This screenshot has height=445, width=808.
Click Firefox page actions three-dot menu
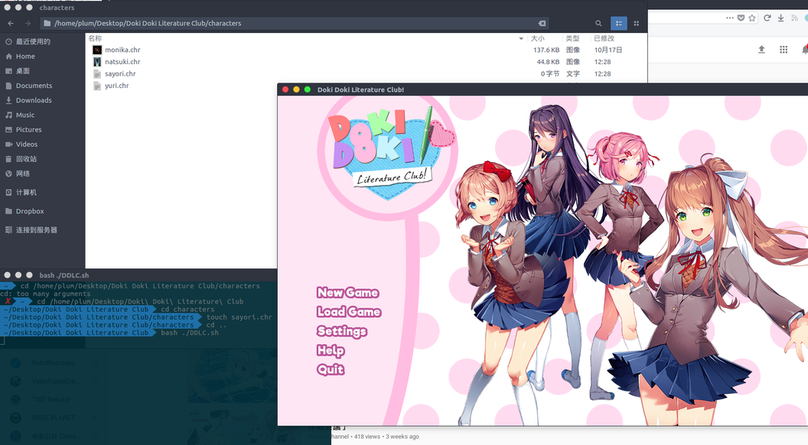point(730,18)
